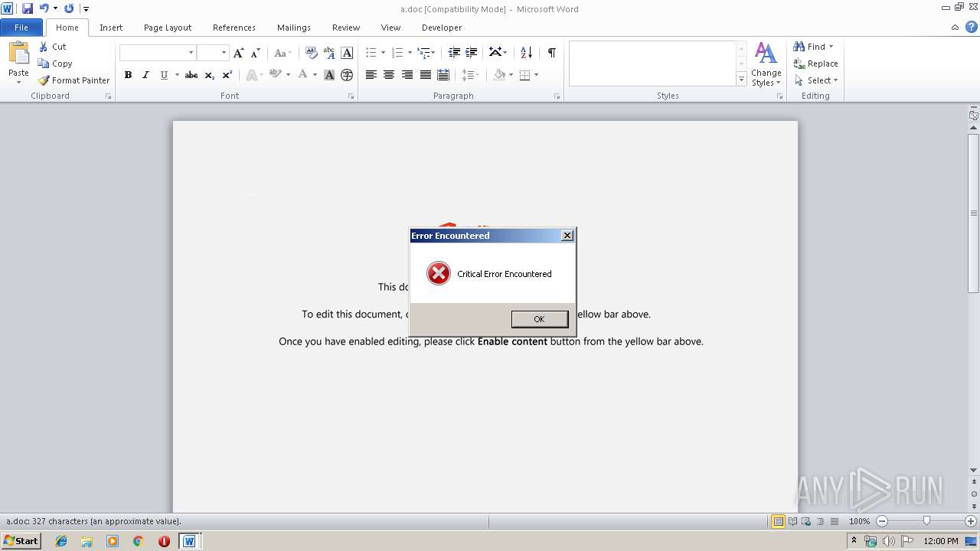Open the Borders dropdown arrow
This screenshot has height=551, width=980.
point(537,75)
